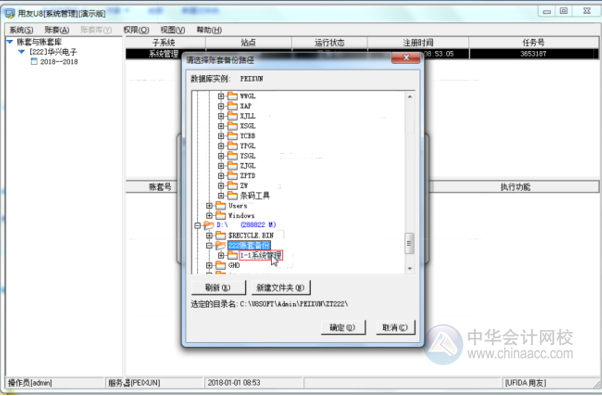602x396 pixels.
Task: Click the D:\ drive open-folder icon
Action: (x=208, y=225)
